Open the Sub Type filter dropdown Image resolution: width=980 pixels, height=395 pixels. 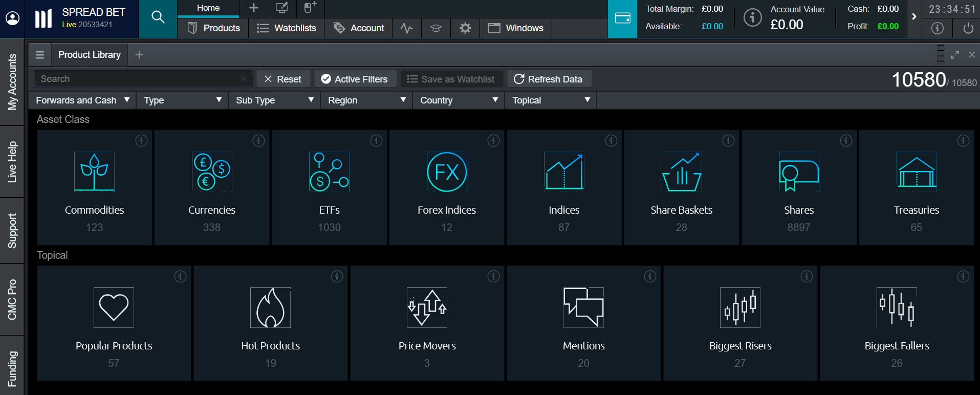pyautogui.click(x=275, y=100)
